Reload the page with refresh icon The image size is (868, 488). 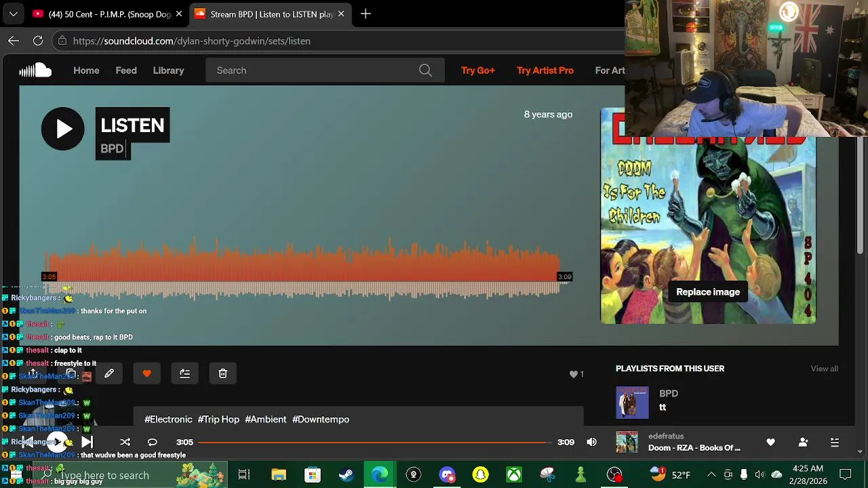click(x=38, y=41)
